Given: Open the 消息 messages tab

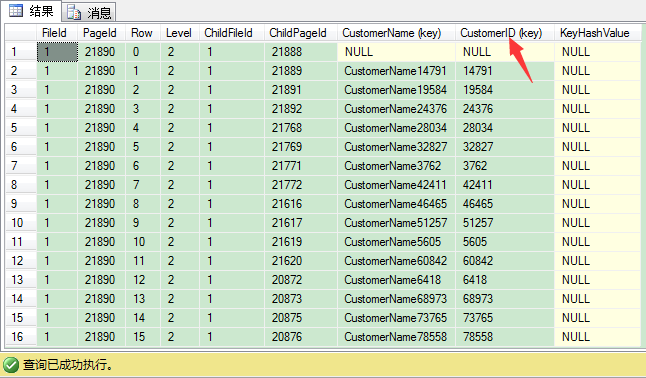Looking at the screenshot, I should [x=89, y=12].
